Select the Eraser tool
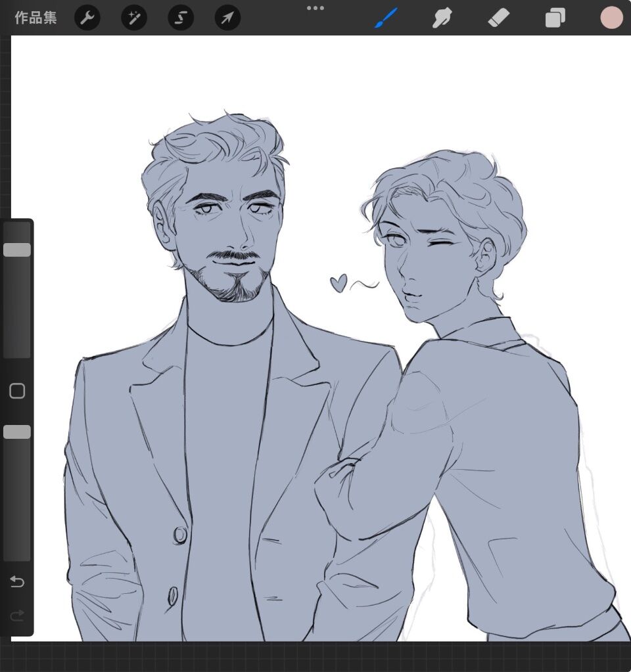This screenshot has width=631, height=672. [x=499, y=18]
